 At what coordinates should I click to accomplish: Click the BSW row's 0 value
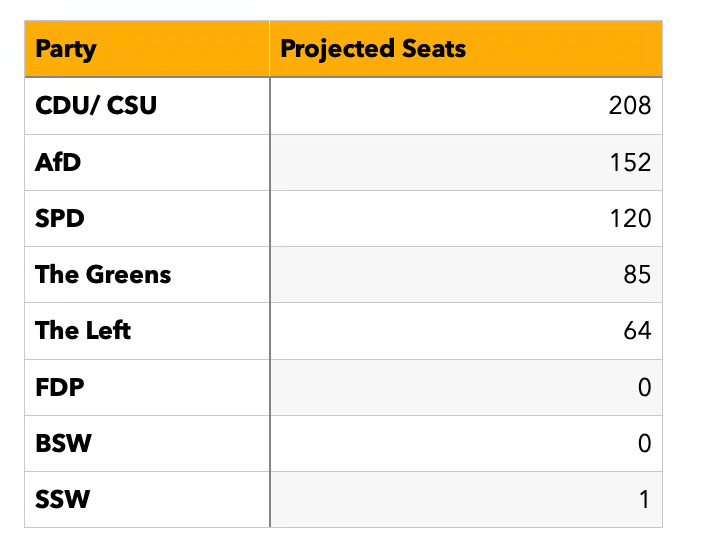tap(644, 443)
